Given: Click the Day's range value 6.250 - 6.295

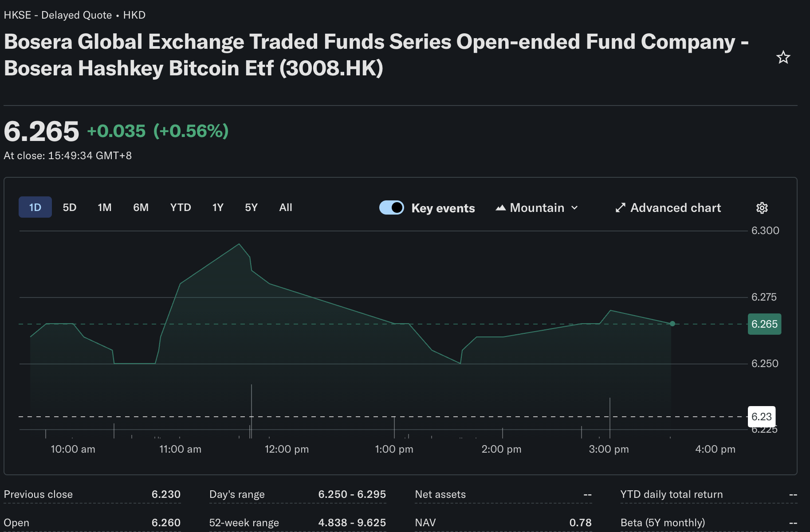Looking at the screenshot, I should point(352,494).
